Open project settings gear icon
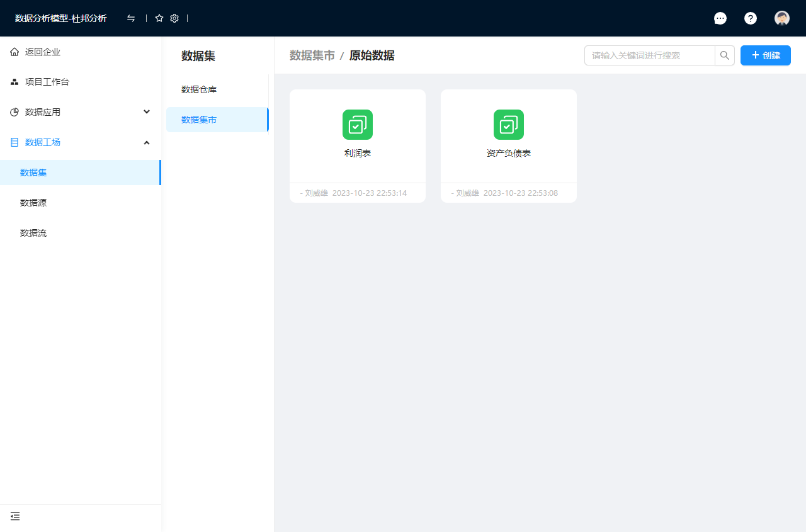Viewport: 806px width, 532px height. (174, 18)
